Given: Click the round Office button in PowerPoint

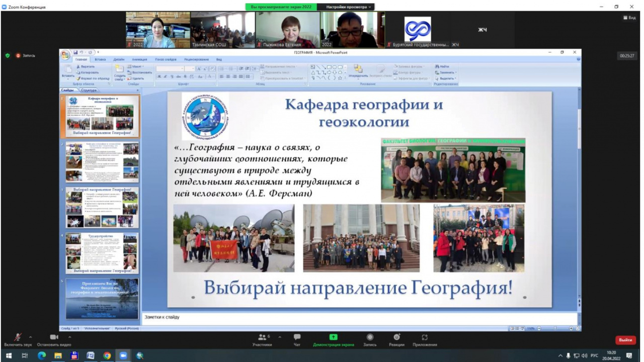Looking at the screenshot, I should point(65,55).
